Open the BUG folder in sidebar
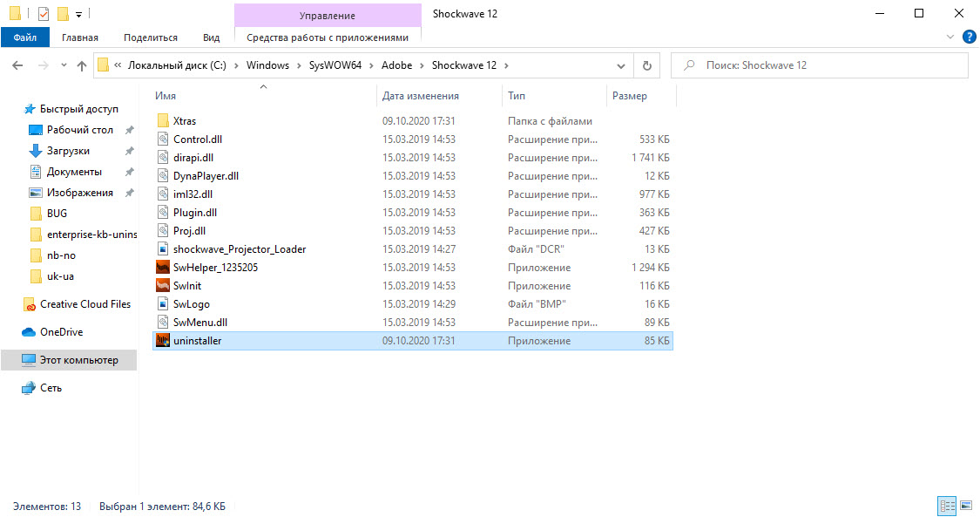This screenshot has height=517, width=980. [x=49, y=214]
